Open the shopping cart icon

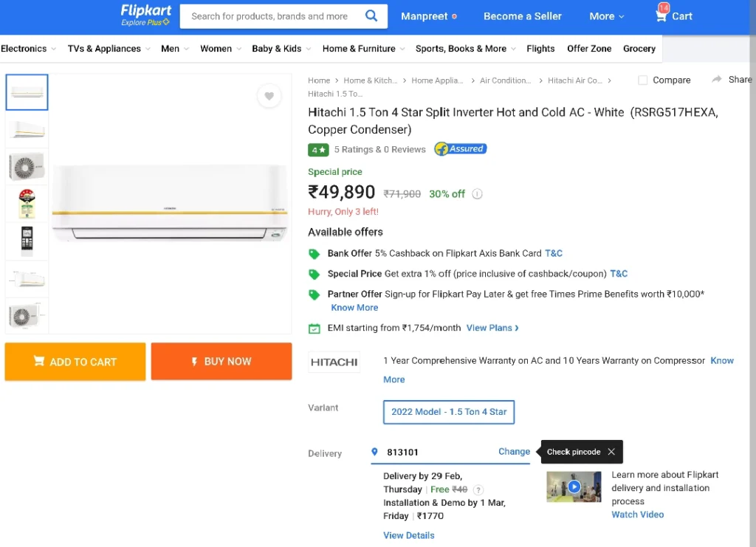pos(661,15)
